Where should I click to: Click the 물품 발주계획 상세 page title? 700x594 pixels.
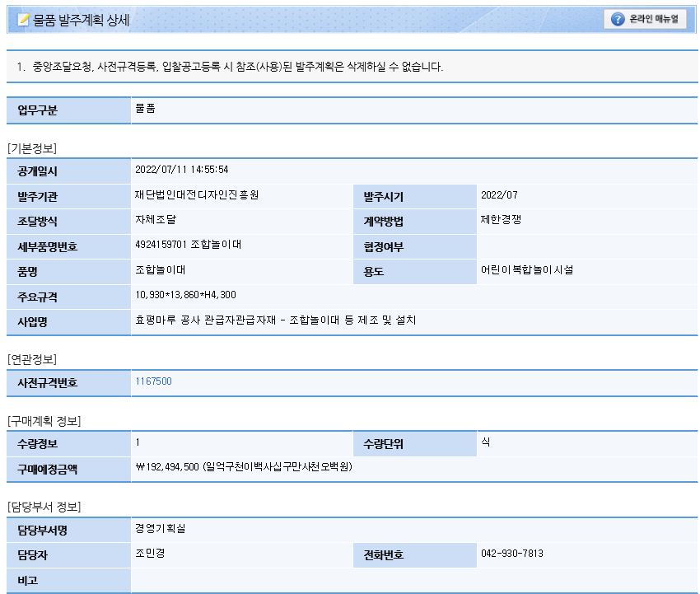coord(81,20)
